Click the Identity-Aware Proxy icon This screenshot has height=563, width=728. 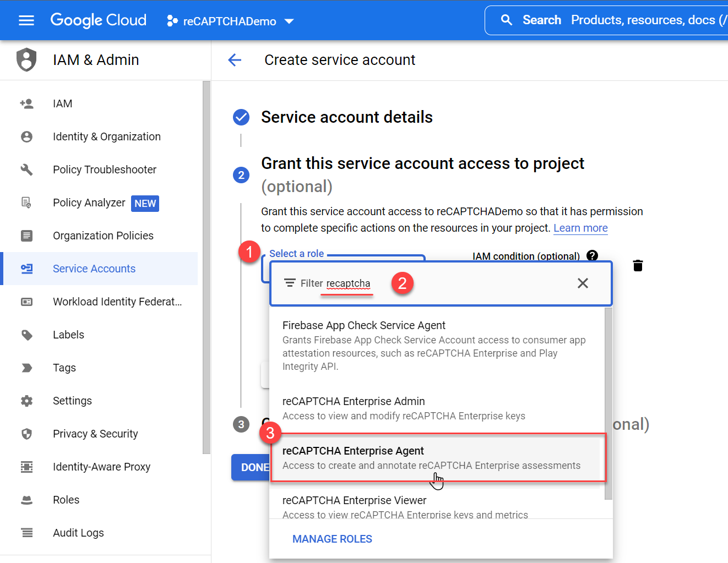click(x=26, y=467)
